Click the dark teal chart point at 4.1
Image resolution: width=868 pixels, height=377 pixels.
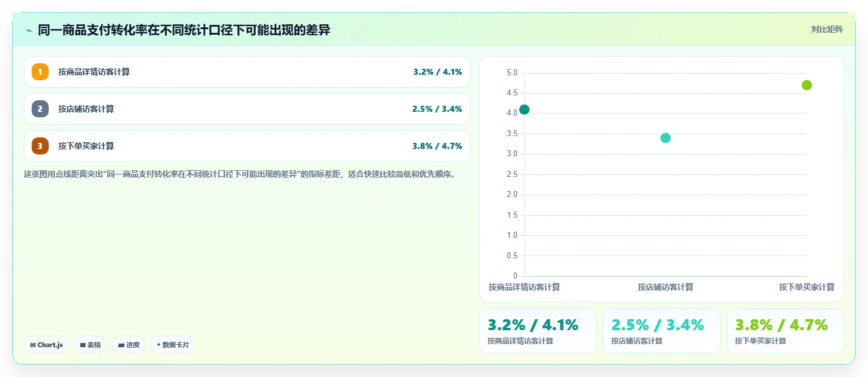[x=524, y=109]
